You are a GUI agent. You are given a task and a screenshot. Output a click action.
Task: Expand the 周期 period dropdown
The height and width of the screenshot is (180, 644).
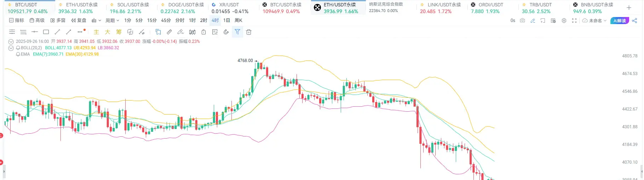point(112,21)
